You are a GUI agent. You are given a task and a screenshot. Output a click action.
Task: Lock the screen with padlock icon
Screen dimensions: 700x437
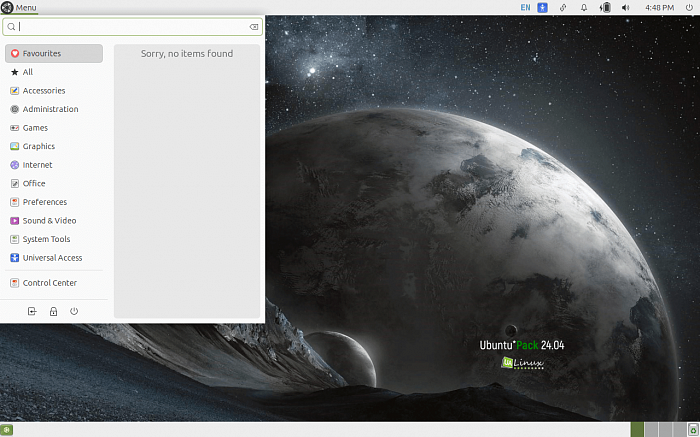(x=53, y=311)
